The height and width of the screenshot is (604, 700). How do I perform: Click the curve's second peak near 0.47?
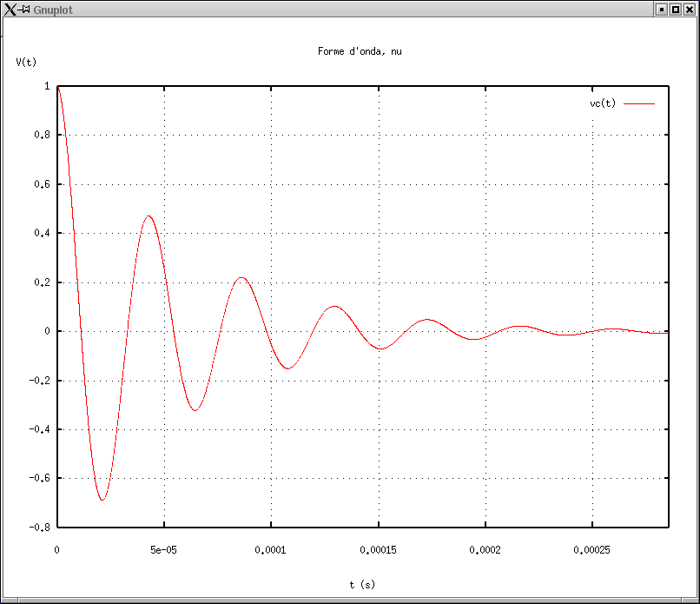click(149, 216)
